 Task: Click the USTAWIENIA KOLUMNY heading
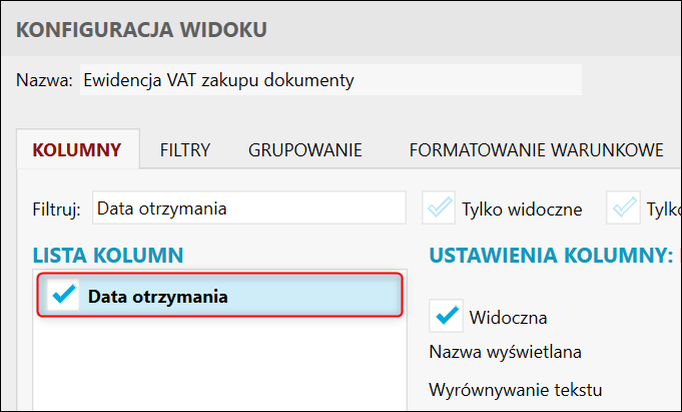(x=550, y=255)
